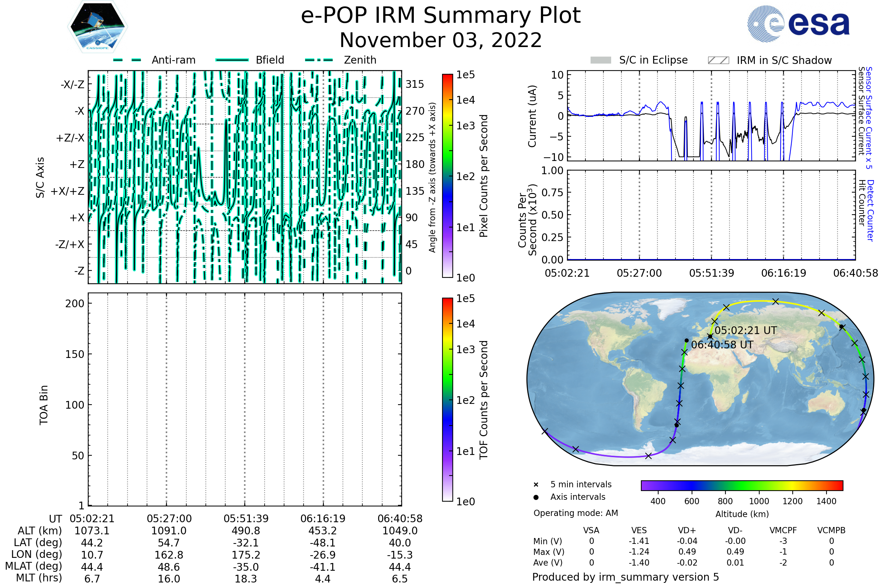Click the VES column header in voltage table
This screenshot has height=588, width=882.
(x=639, y=530)
